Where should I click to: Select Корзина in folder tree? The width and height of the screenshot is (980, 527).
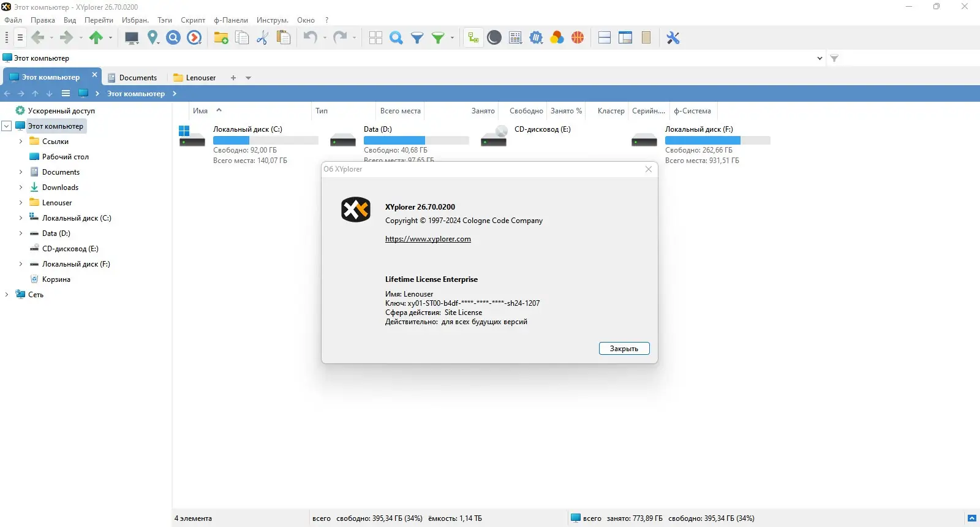click(56, 279)
